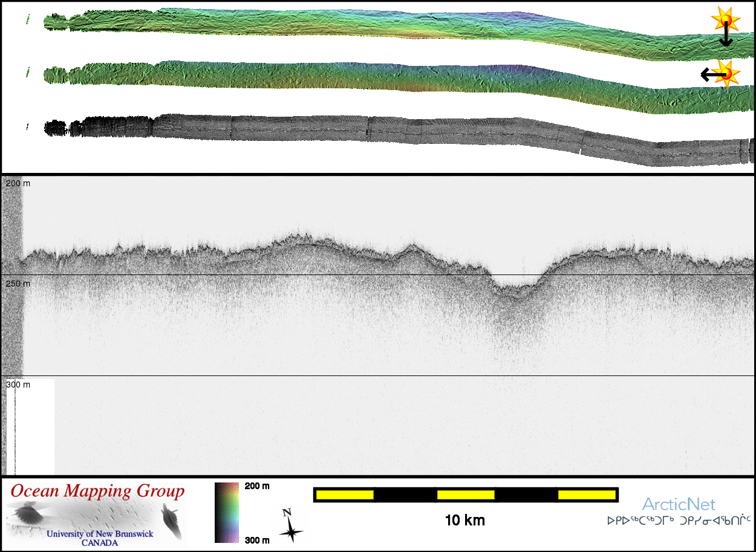Click the 300 m depth label on profile
The width and height of the screenshot is (756, 552).
[x=18, y=384]
